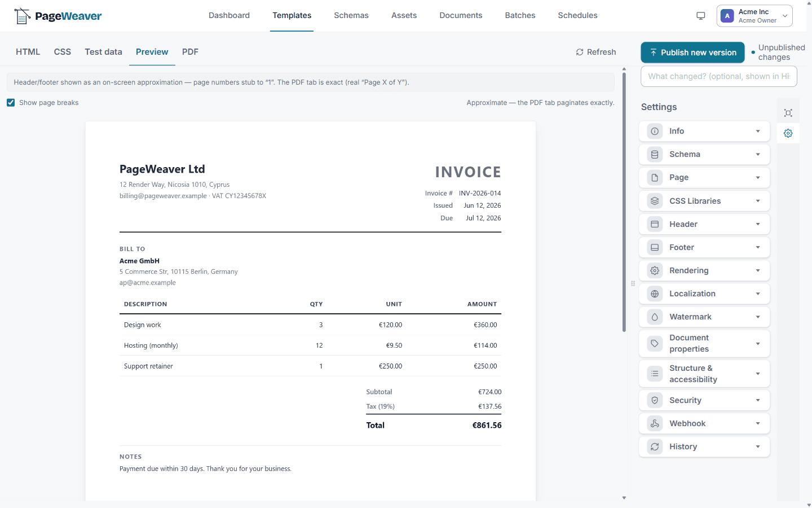Click the What changed input field
Viewport: 812px width, 508px height.
coord(719,76)
